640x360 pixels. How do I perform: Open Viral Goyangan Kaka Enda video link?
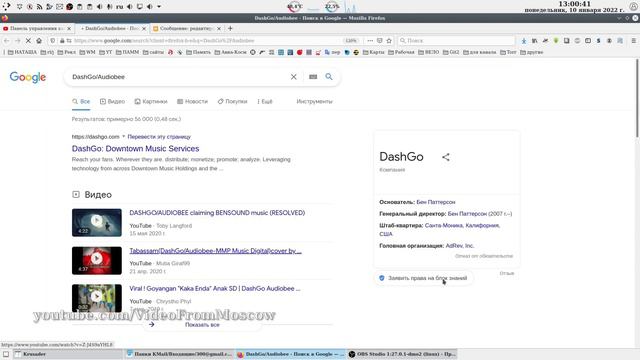[x=215, y=288]
